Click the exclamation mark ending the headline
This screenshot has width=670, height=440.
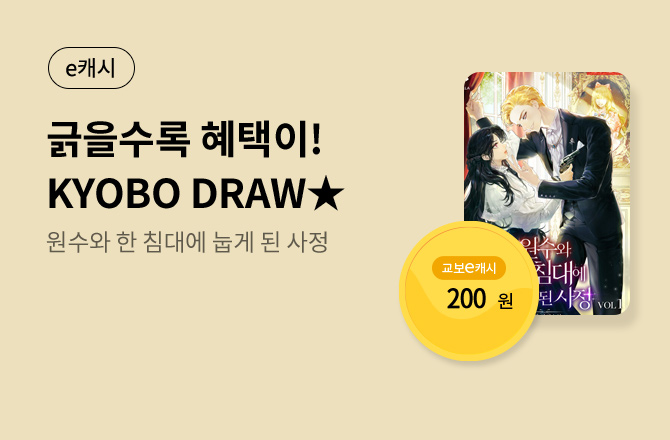click(x=316, y=140)
